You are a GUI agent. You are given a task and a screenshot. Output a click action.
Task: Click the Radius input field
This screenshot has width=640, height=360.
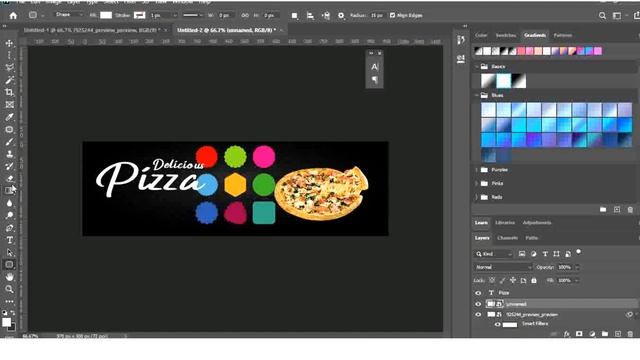tap(377, 16)
